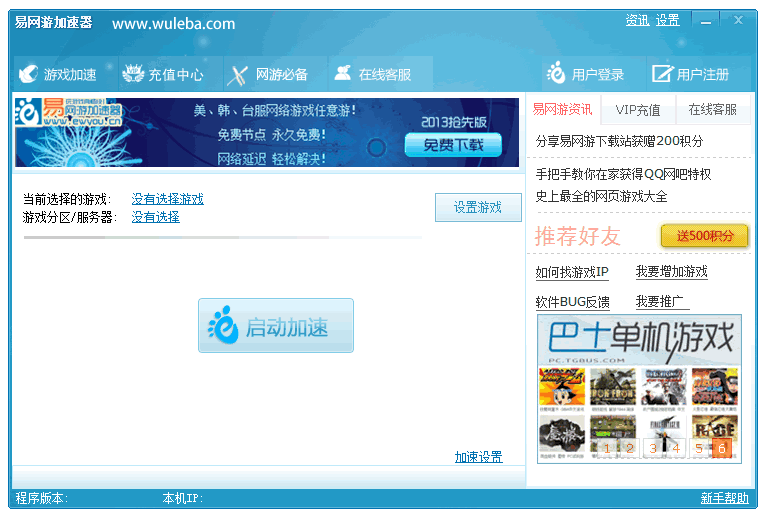
Task: Click the 程序版本 status bar label
Action: (41, 498)
